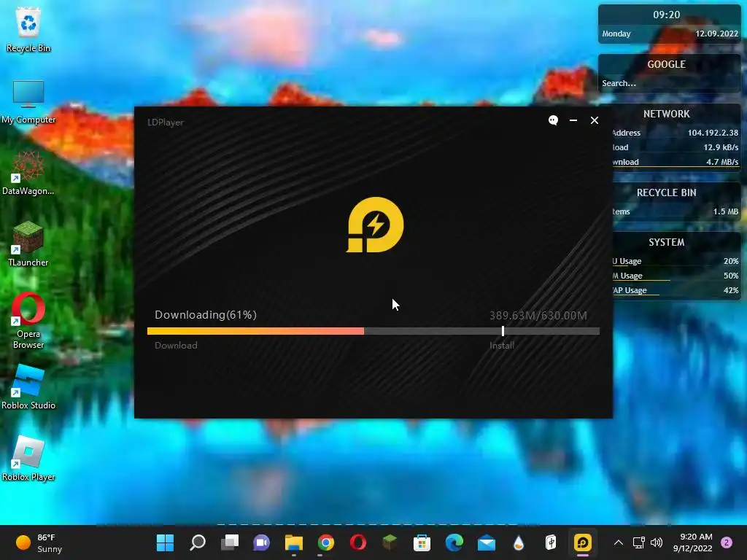Open the LDPlayer feedback chat icon

pos(553,120)
